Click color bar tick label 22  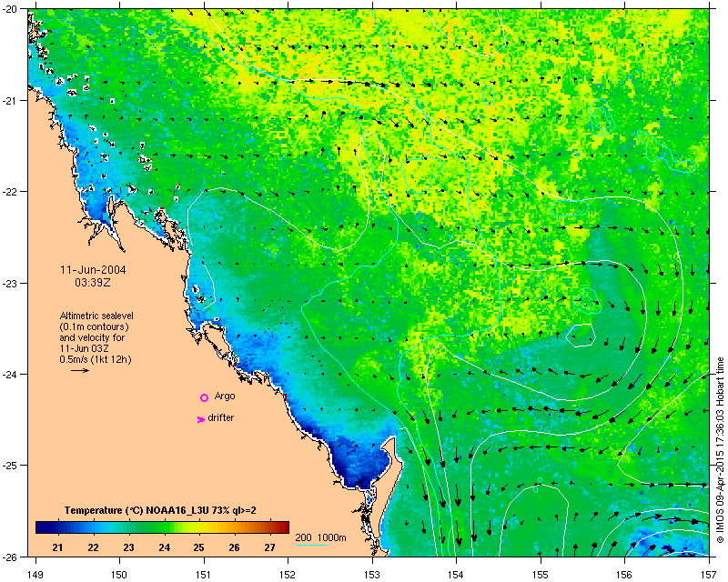tap(94, 547)
